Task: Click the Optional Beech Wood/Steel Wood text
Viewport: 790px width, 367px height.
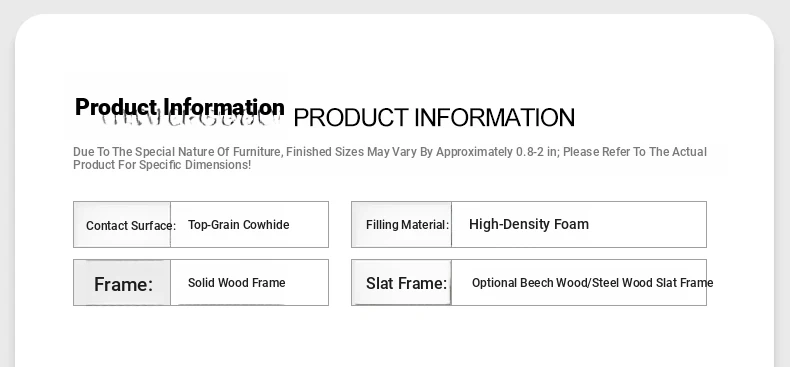Action: coord(563,283)
